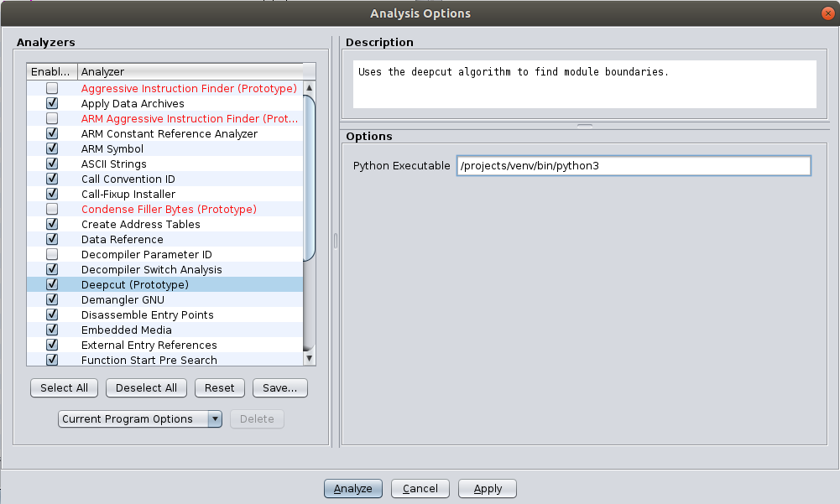Select ASCII Strings analyzer name

[x=113, y=164]
